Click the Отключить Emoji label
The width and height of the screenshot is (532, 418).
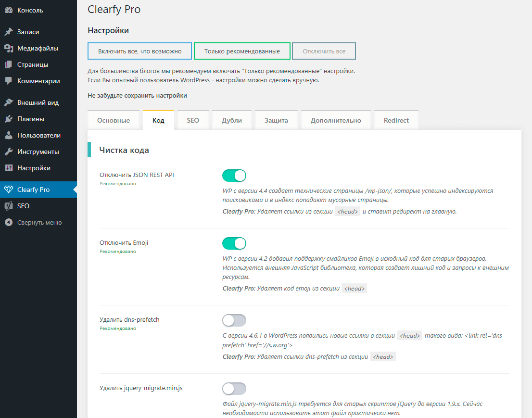tap(124, 242)
